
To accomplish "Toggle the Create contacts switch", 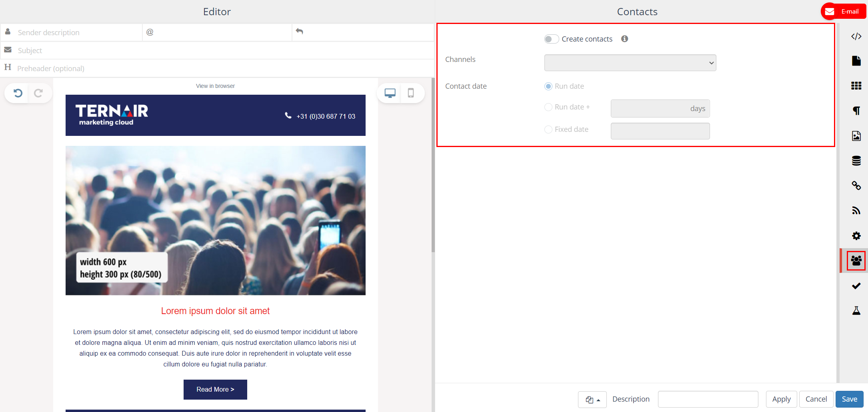I will (x=551, y=39).
